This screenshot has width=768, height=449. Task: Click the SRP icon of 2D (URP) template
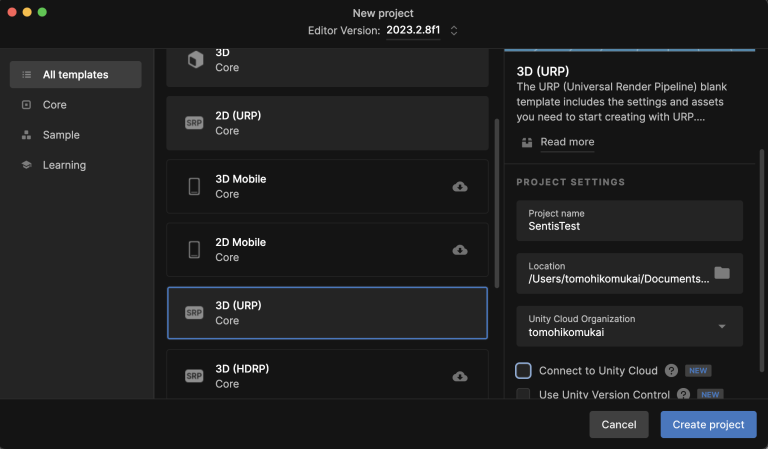[194, 123]
